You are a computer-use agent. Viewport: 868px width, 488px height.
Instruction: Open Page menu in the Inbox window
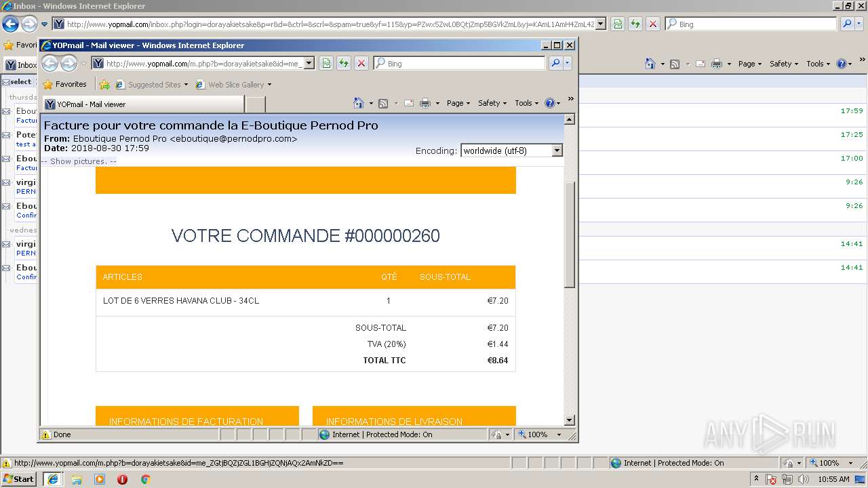point(749,64)
